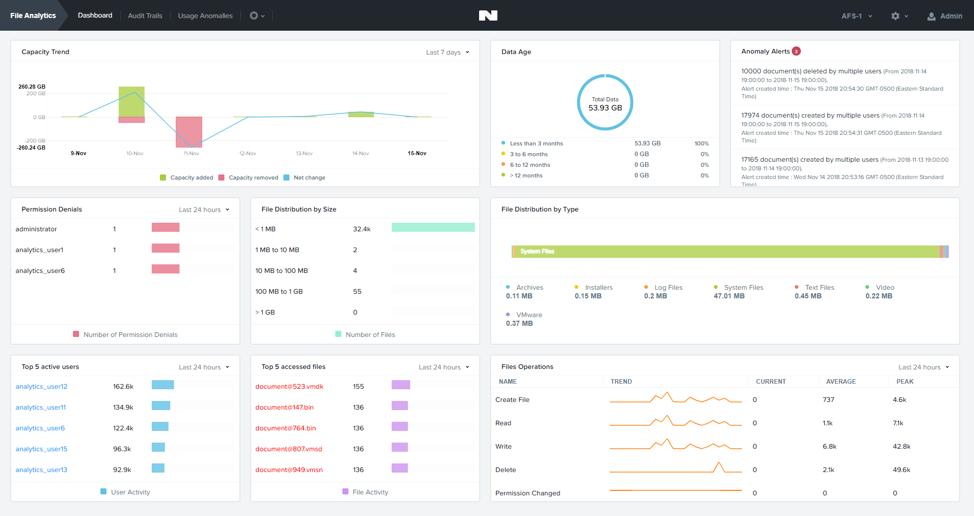Click the green System Files bar
Image resolution: width=974 pixels, height=516 pixels.
click(x=727, y=251)
